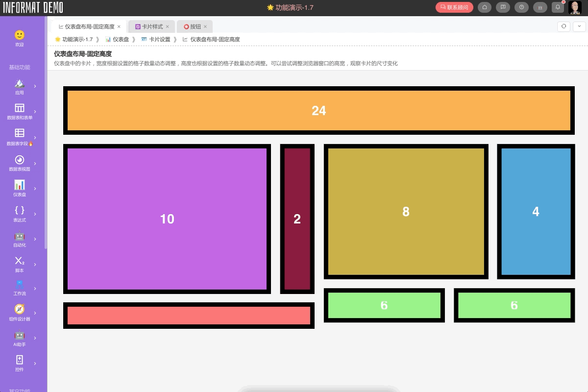This screenshot has width=588, height=392.
Task: Open the 仪表盘 bar chart sidebar icon
Action: coord(20,185)
